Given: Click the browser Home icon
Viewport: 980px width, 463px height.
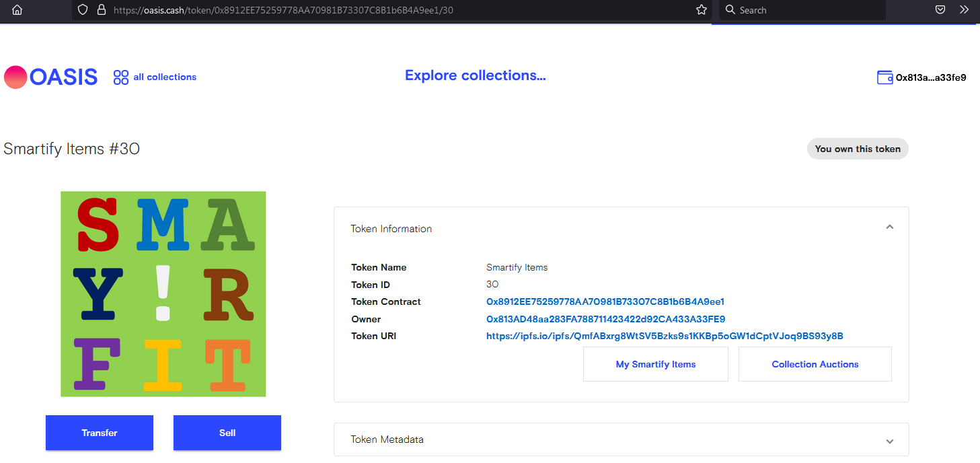Looking at the screenshot, I should coord(17,10).
